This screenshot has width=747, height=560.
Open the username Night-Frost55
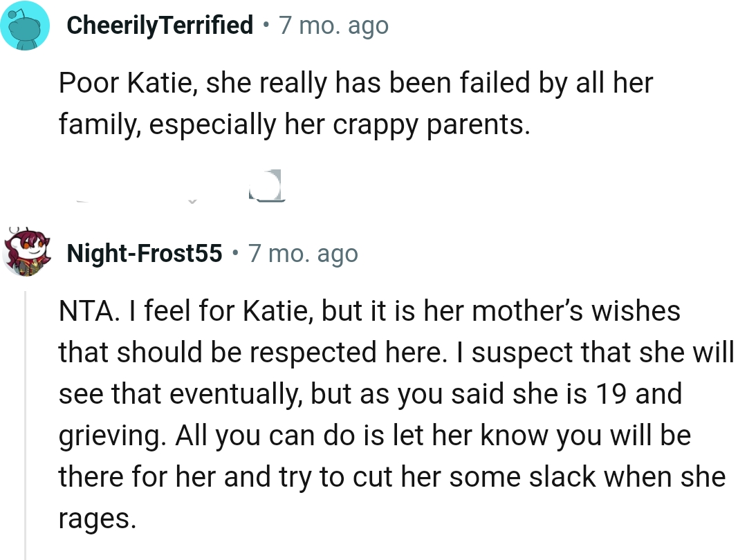[143, 253]
